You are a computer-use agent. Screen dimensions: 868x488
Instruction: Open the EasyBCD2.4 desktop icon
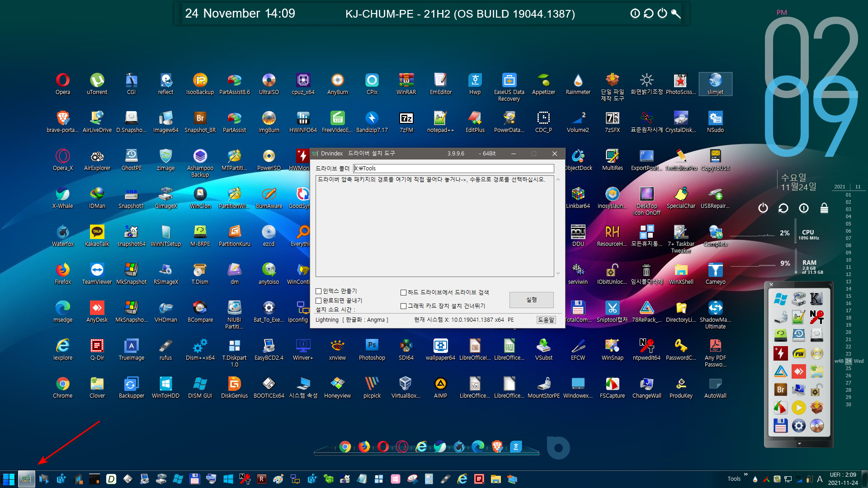point(269,350)
